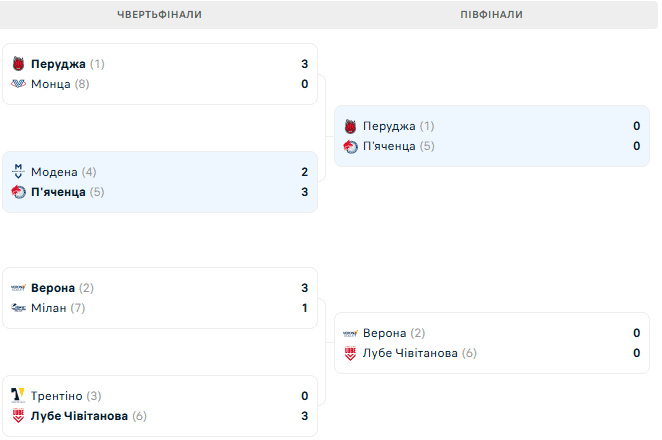This screenshot has width=662, height=440.
Task: Click the Perugia logo in the semifinal
Action: (x=350, y=126)
